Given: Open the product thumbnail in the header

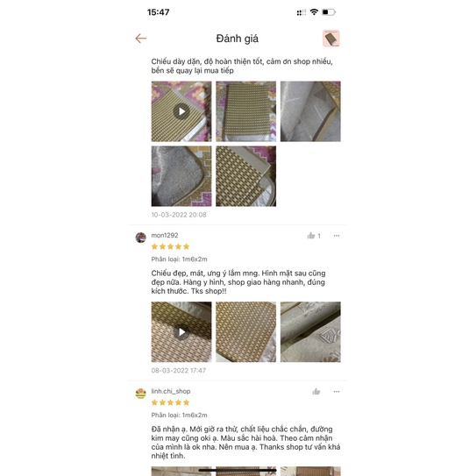Looking at the screenshot, I should [330, 39].
